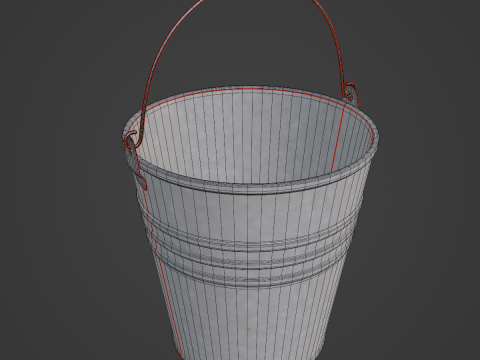Click the orange object origin dot
480x360 pixels.
pyautogui.click(x=248, y=329)
